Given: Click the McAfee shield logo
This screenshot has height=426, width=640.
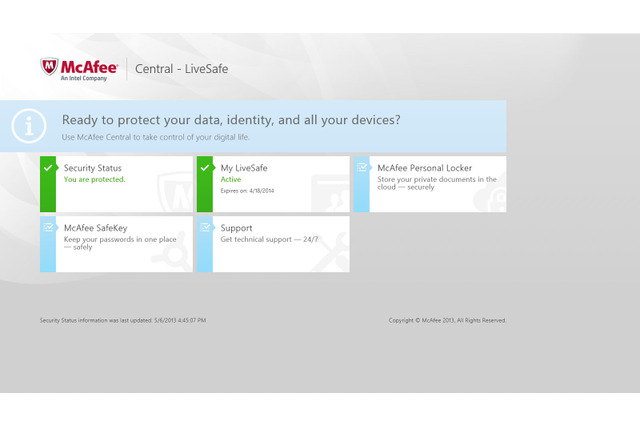Looking at the screenshot, I should point(49,66).
